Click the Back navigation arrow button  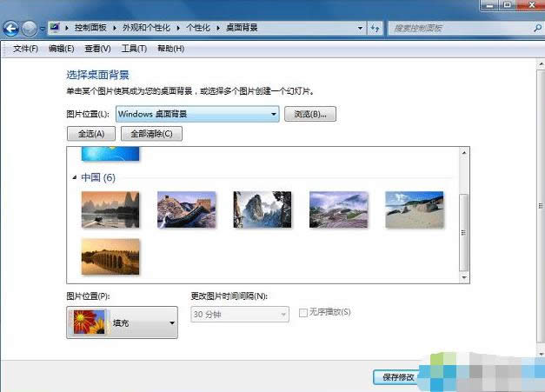[x=12, y=28]
